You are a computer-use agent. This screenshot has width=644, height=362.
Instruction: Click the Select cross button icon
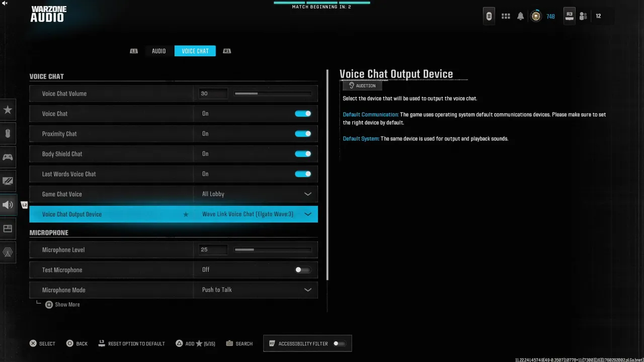[33, 343]
